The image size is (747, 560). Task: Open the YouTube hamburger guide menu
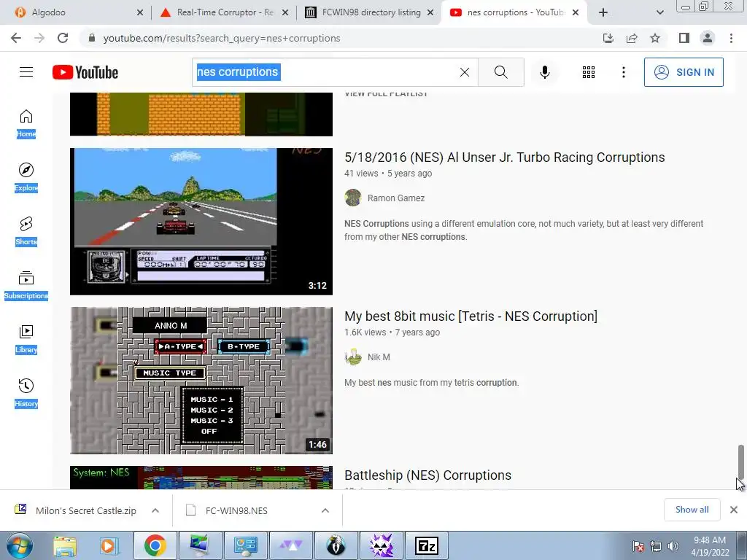tap(26, 72)
